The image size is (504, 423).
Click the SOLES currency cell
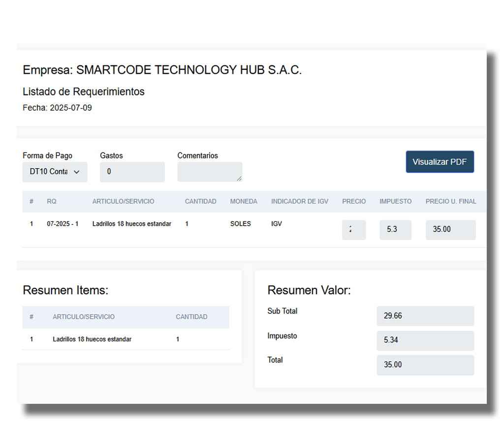click(240, 224)
